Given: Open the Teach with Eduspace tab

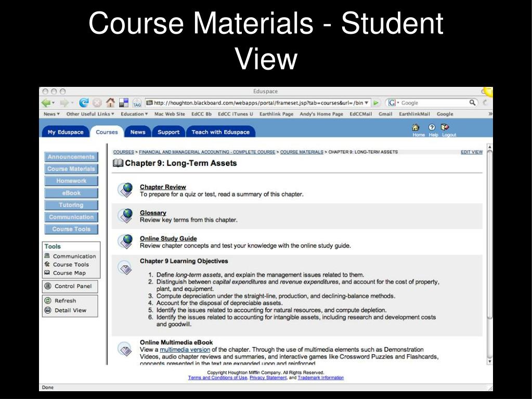Looking at the screenshot, I should (x=220, y=132).
